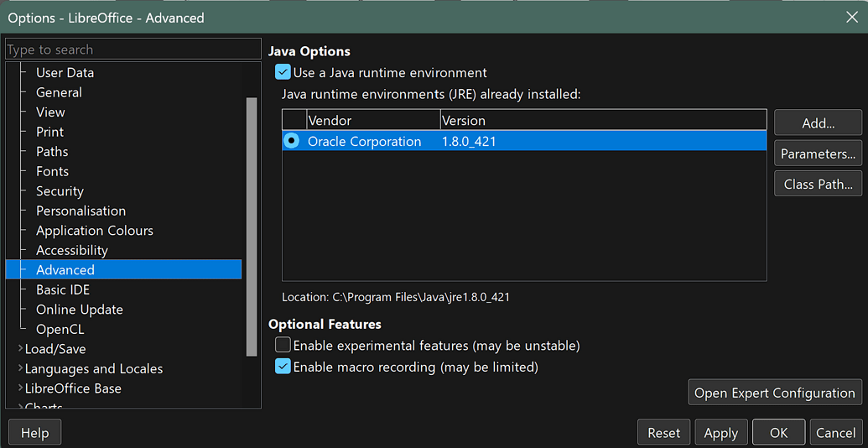Focus the Type to search field
Screen dimensions: 868x448
click(133, 49)
